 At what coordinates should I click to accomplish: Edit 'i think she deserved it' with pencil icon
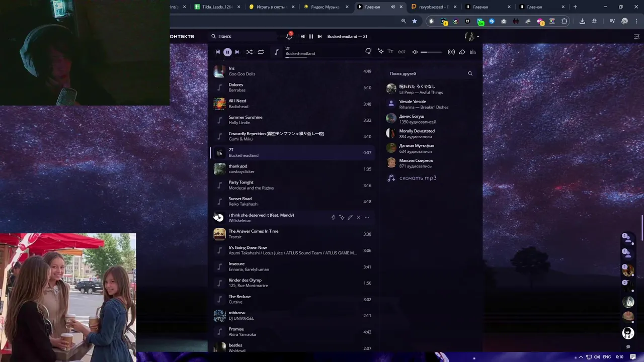tap(350, 217)
